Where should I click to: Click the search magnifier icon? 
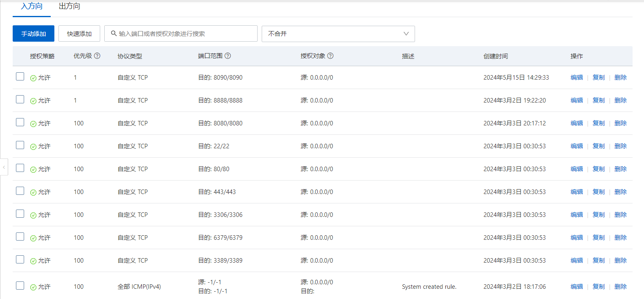click(114, 33)
